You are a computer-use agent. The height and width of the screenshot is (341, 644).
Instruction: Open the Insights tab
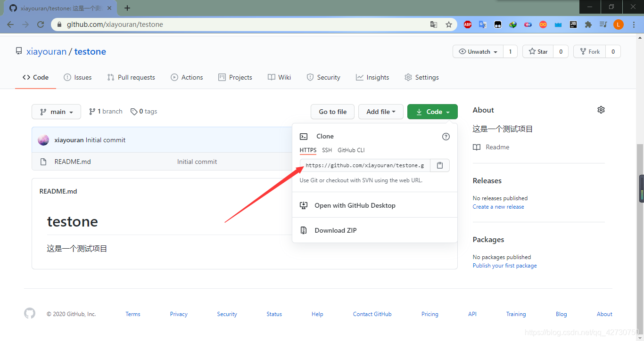[x=372, y=77]
